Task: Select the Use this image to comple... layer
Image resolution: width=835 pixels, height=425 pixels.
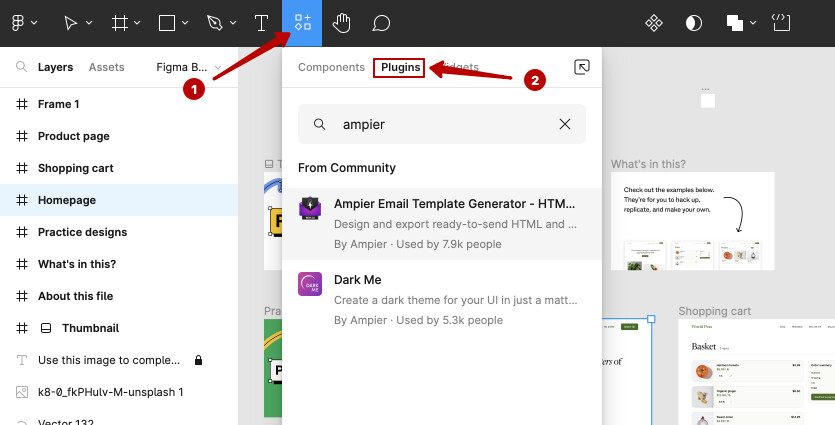Action: coord(119,360)
